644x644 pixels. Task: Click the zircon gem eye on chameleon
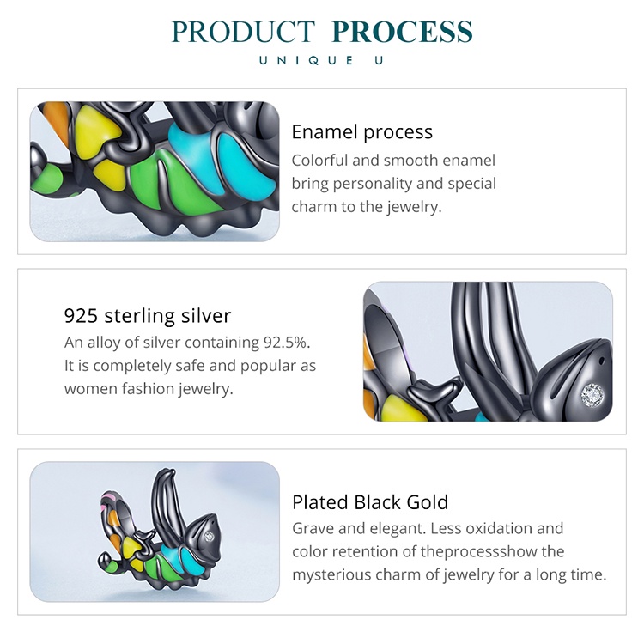590,394
